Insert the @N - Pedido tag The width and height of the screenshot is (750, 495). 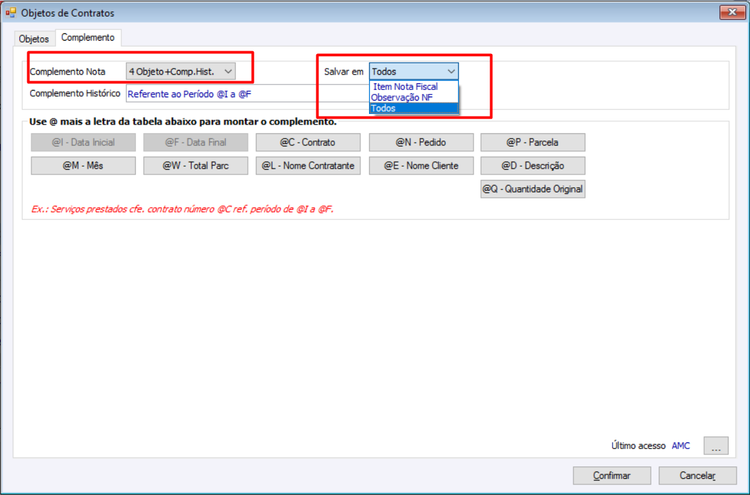[421, 143]
